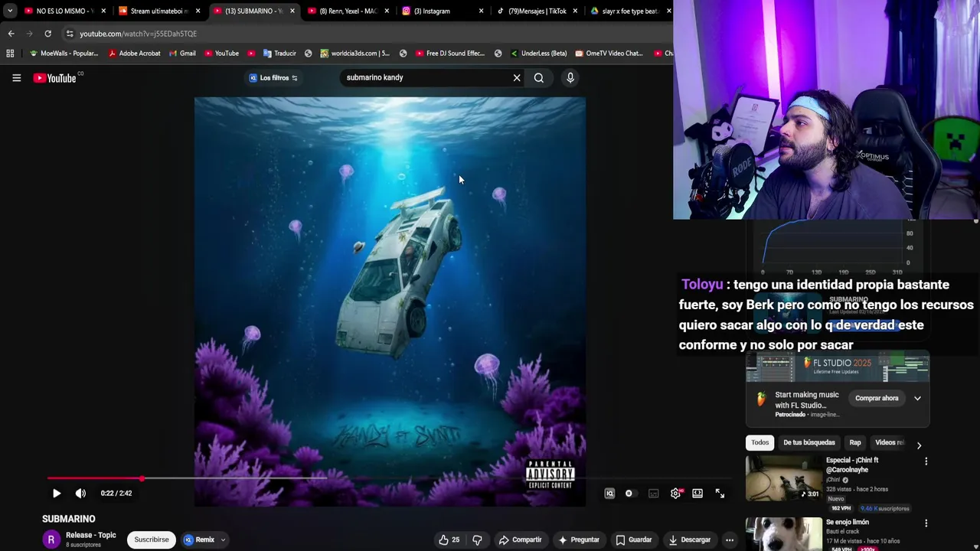The height and width of the screenshot is (551, 980).
Task: Toggle subtitles button in video player
Action: tap(653, 494)
